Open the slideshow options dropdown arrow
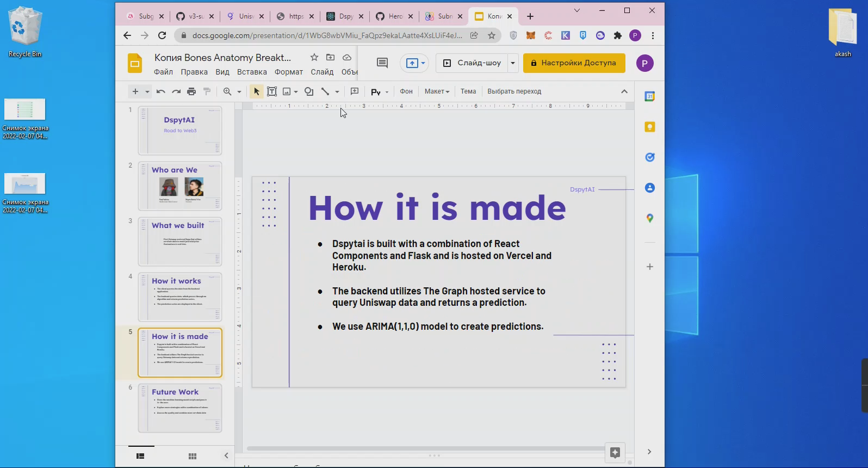Screen dimensions: 868x468 [512, 63]
